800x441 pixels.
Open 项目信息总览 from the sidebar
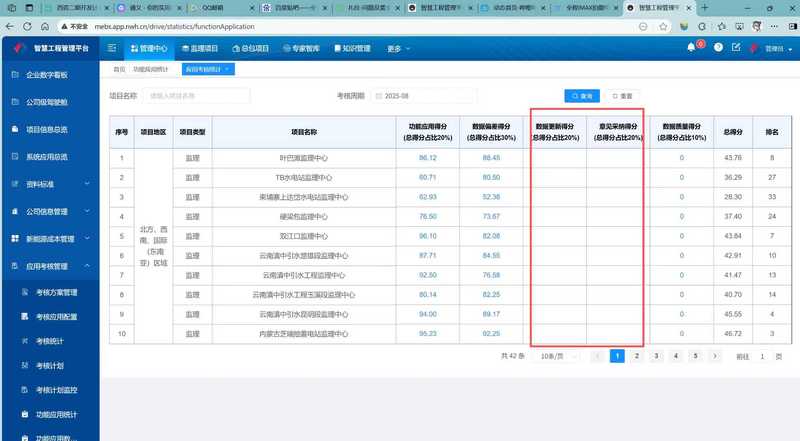coord(46,129)
